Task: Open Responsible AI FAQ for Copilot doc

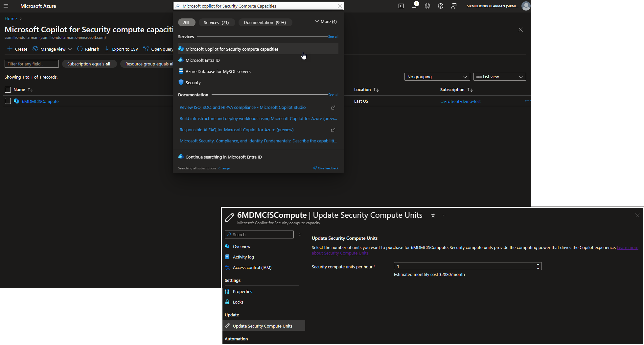Action: click(237, 130)
